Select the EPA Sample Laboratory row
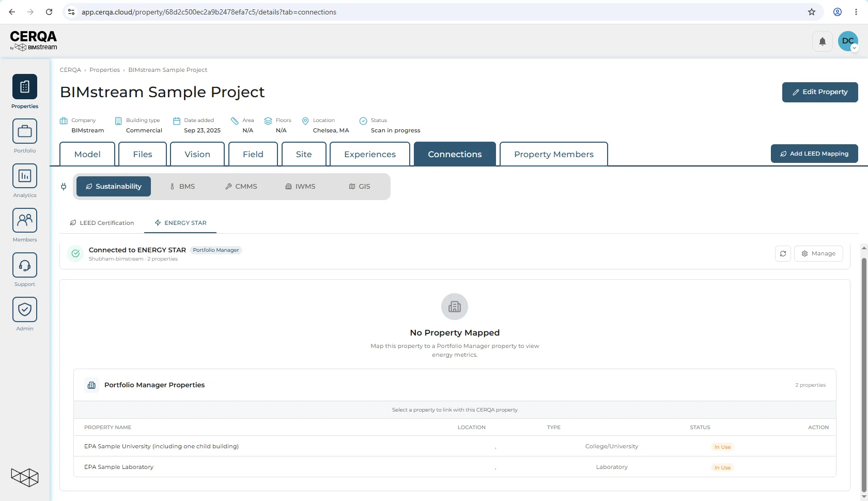The width and height of the screenshot is (868, 501). [x=455, y=467]
